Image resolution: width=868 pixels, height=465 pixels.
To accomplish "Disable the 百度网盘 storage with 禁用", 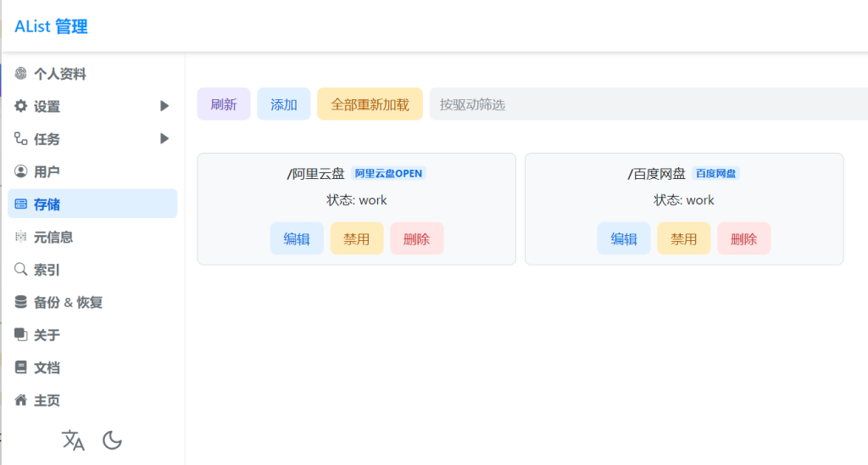I will (683, 238).
